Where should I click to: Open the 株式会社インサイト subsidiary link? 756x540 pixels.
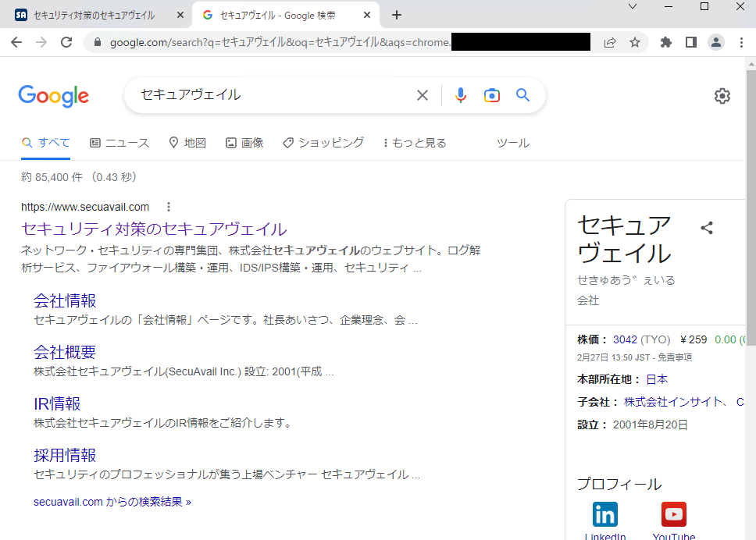click(672, 402)
